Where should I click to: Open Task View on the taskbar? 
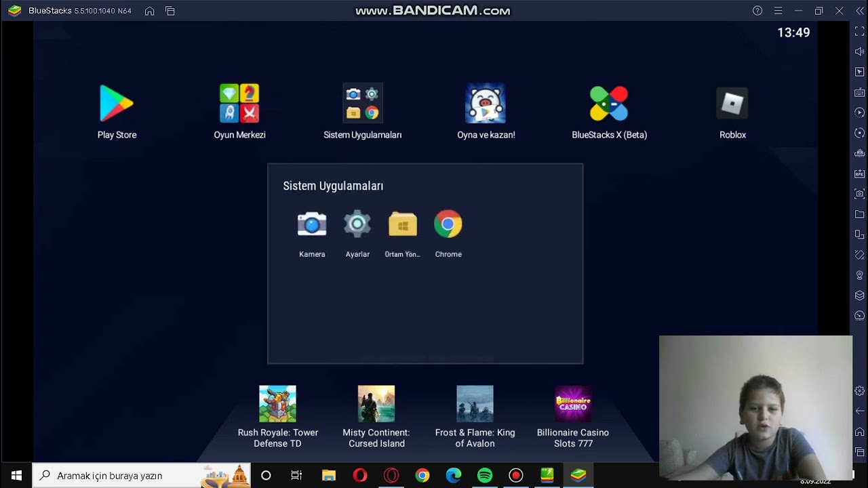[296, 475]
